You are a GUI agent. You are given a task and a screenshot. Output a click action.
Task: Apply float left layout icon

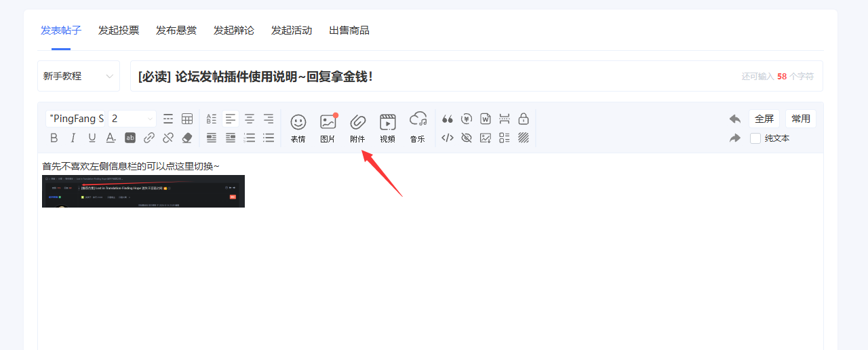click(x=212, y=138)
